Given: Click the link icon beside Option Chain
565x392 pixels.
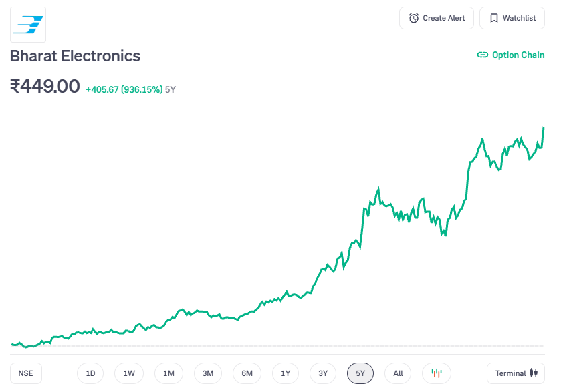Looking at the screenshot, I should [x=482, y=55].
